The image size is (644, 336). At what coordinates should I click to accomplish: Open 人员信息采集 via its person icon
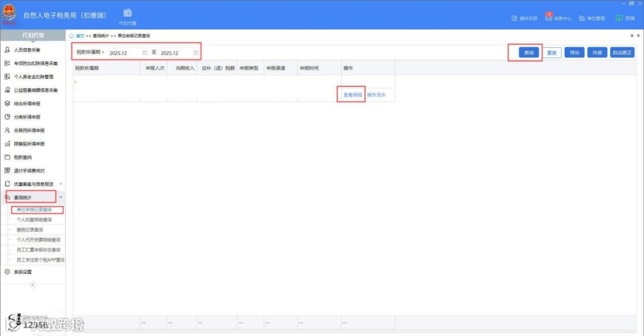(7, 50)
